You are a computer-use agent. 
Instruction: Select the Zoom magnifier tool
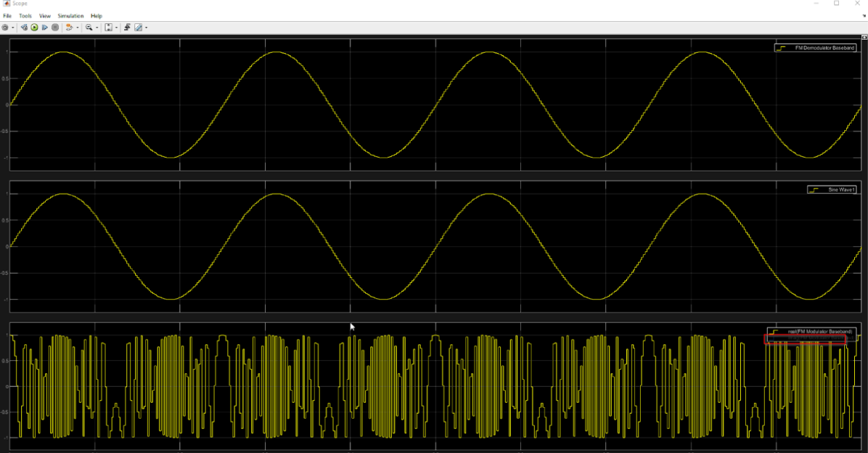tap(89, 28)
